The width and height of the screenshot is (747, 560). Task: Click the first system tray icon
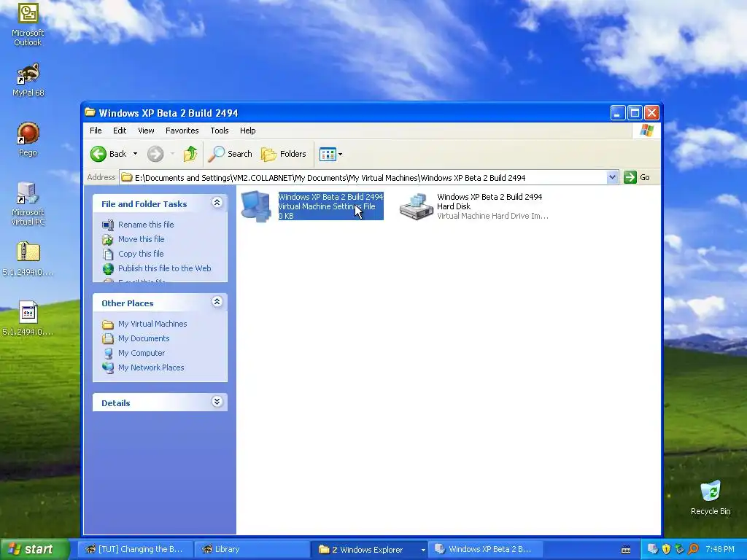point(653,549)
